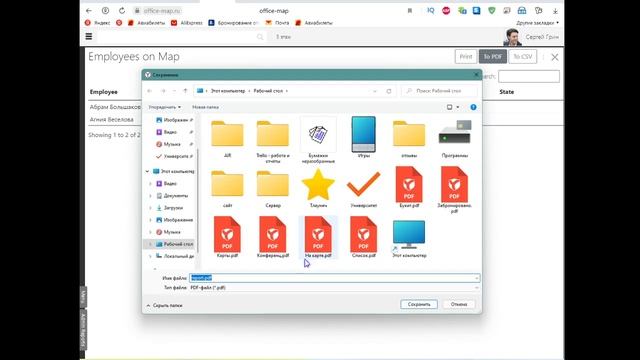Select the Забронировано.pdf file
The width and height of the screenshot is (640, 360).
coord(454,190)
